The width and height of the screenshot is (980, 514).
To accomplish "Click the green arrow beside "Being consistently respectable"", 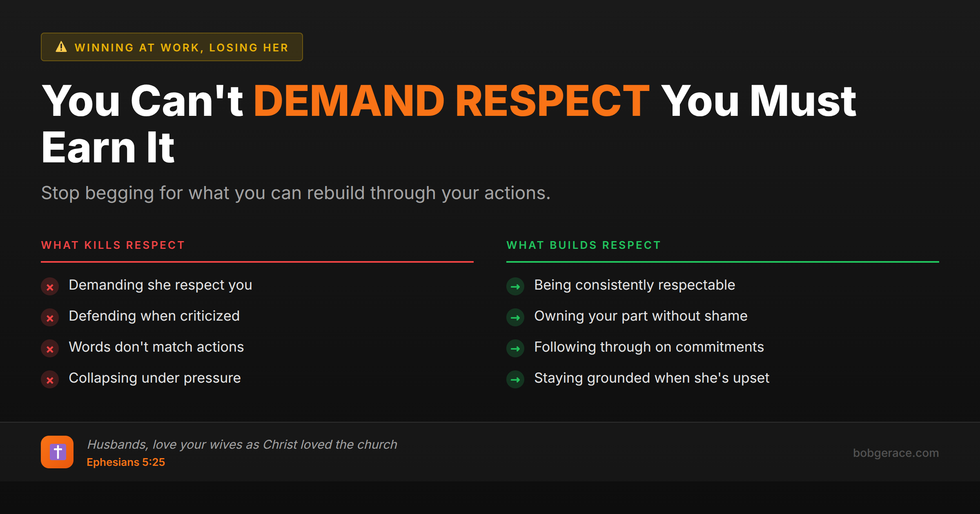I will click(515, 287).
